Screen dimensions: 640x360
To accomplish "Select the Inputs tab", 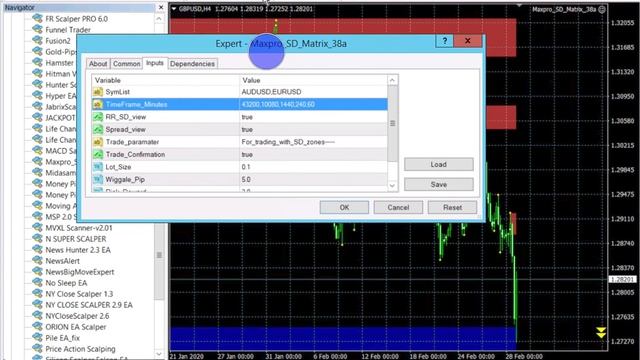I will [155, 63].
